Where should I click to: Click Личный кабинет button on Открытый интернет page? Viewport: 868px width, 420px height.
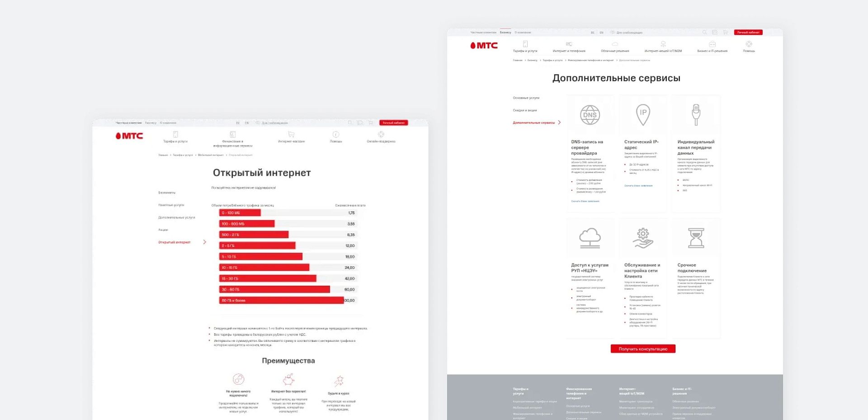[393, 123]
